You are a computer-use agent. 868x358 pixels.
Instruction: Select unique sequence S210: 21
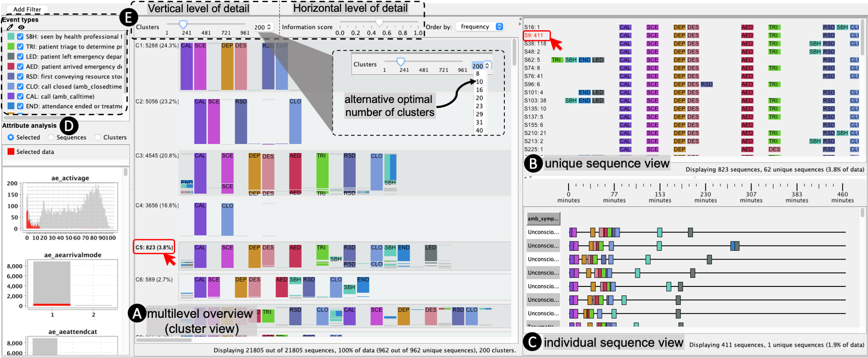[x=535, y=133]
